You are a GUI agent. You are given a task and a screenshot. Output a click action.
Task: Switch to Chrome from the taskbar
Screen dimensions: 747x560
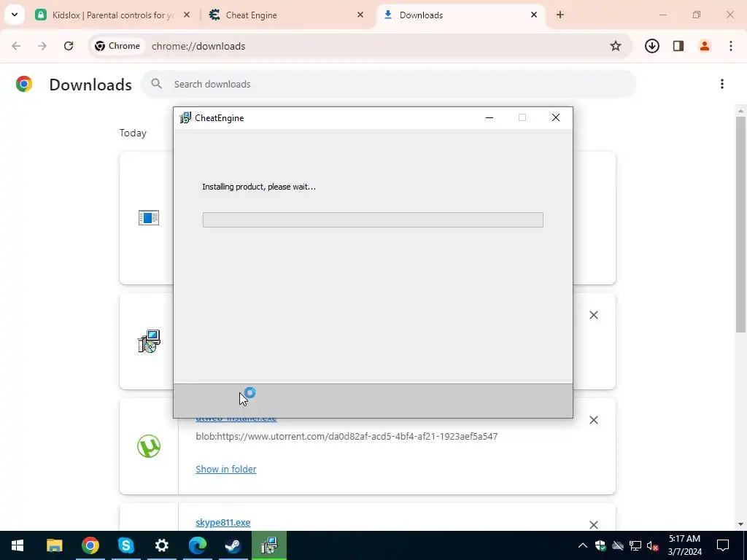[90, 545]
